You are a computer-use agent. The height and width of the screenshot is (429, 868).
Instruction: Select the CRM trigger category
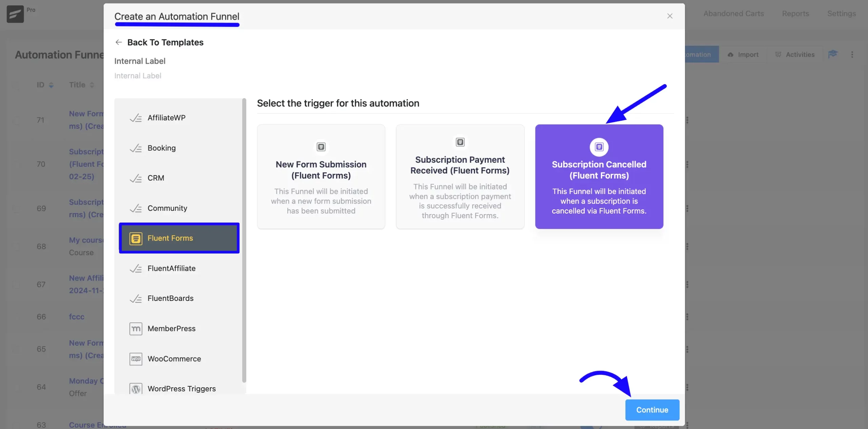click(x=179, y=178)
